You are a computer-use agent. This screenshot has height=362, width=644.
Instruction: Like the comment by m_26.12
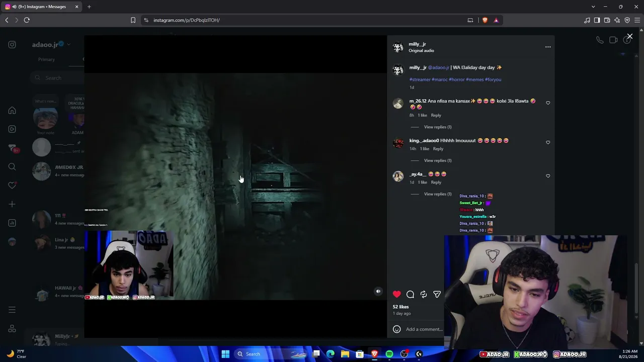coord(548,103)
